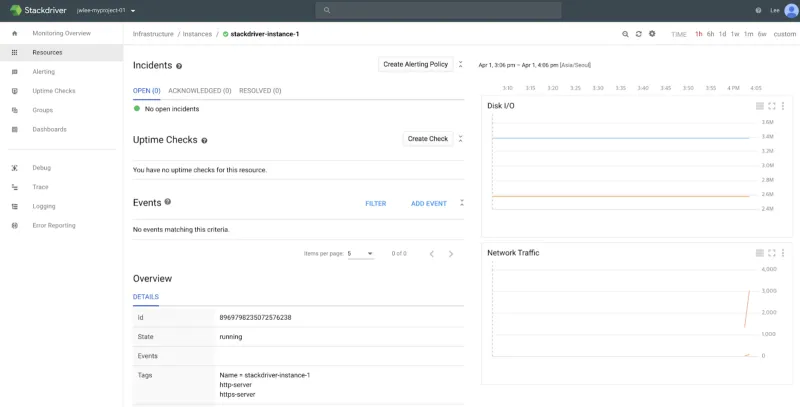Click the Uptime Checks help icon
Viewport: 800px width, 407px height.
204,140
